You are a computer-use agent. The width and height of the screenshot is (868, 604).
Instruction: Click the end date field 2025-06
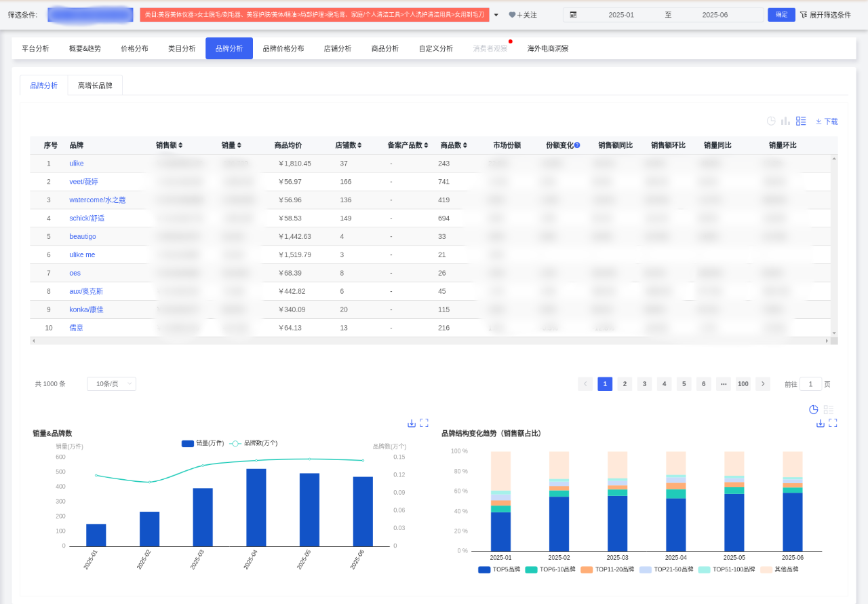click(x=715, y=15)
